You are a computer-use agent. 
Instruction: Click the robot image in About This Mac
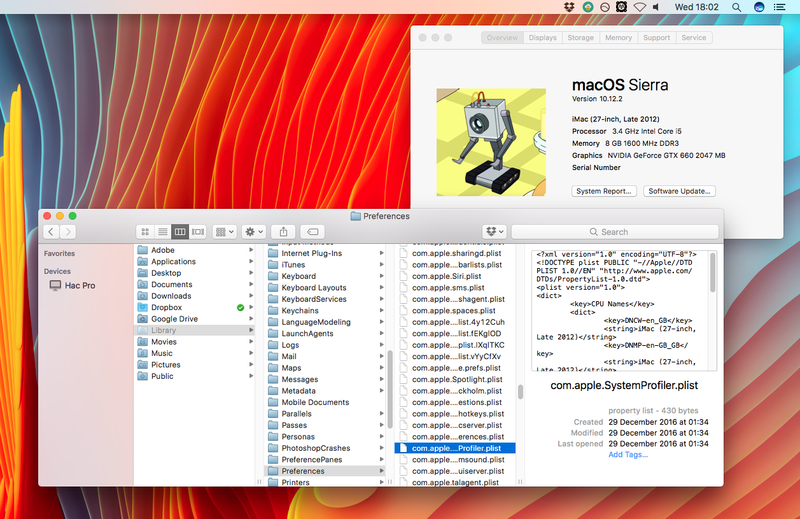coord(491,142)
